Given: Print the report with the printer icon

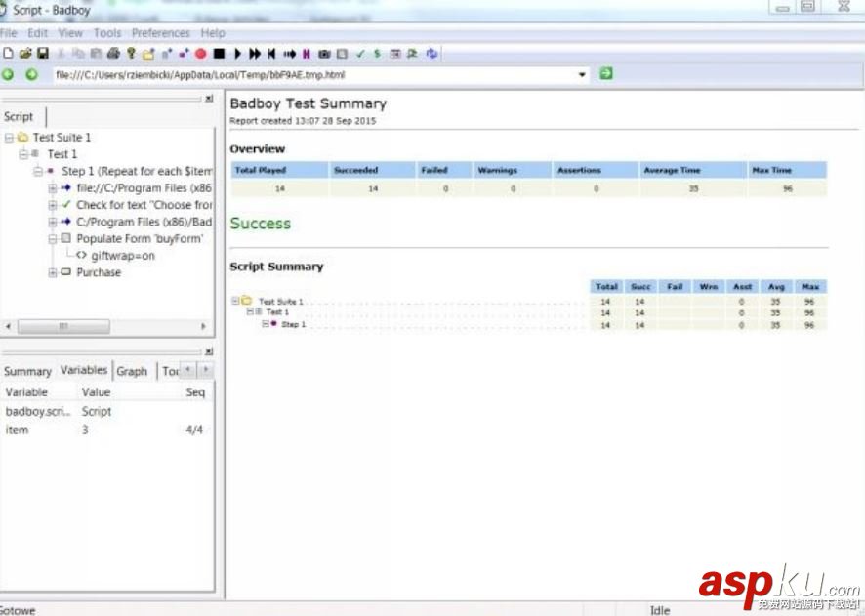Looking at the screenshot, I should tap(113, 54).
